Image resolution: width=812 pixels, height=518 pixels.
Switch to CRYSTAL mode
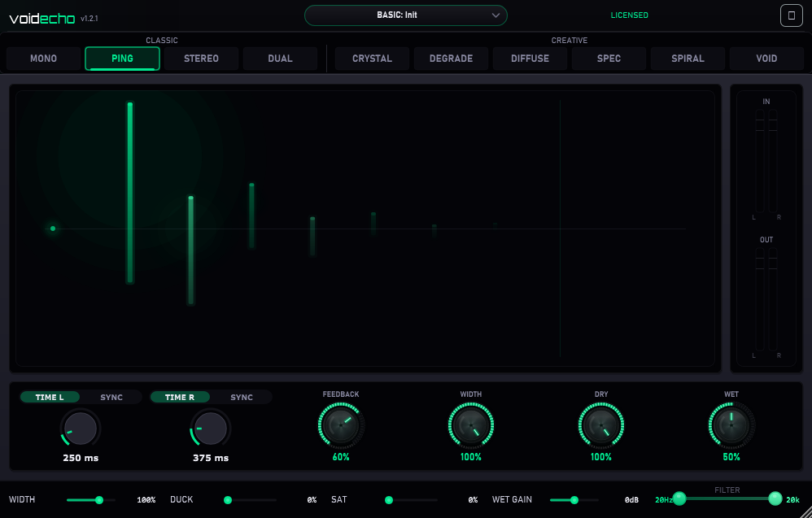371,58
